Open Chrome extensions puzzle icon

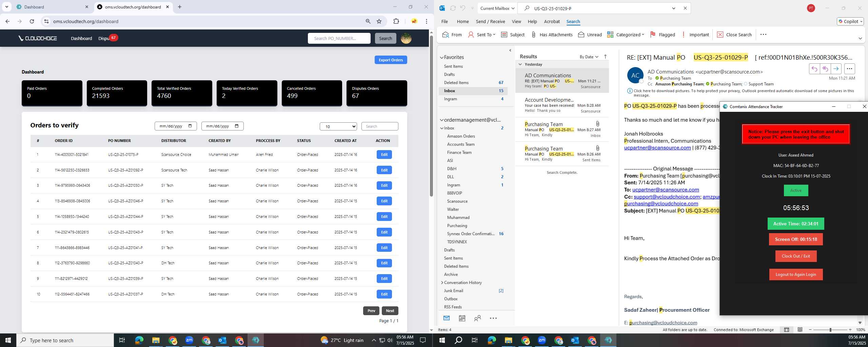click(x=396, y=21)
